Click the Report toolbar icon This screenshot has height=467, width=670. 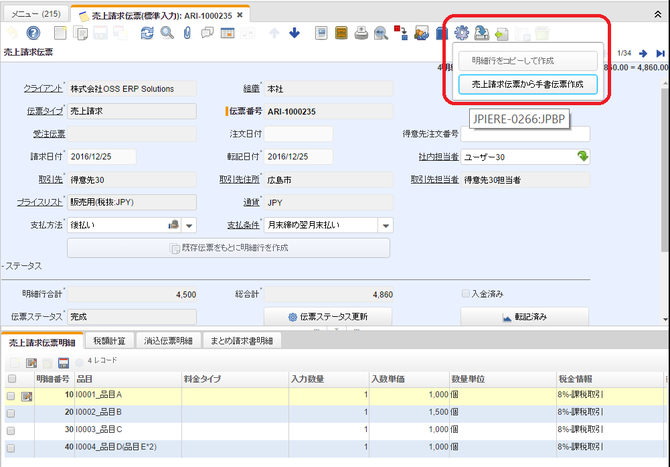click(321, 33)
